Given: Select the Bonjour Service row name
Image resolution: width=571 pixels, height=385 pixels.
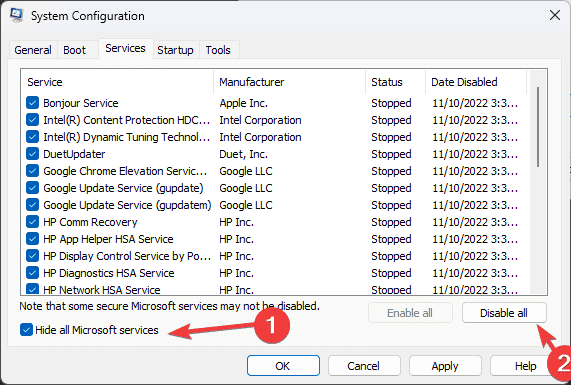Looking at the screenshot, I should point(81,103).
